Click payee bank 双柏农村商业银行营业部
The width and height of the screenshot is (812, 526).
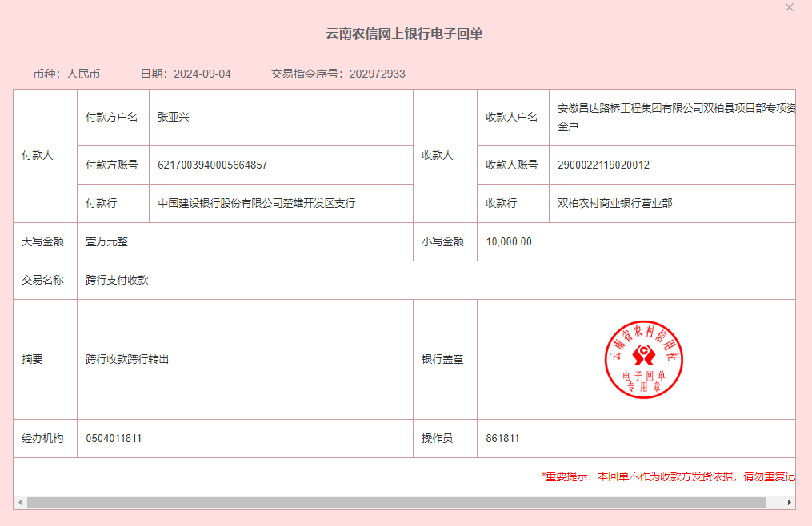point(614,204)
